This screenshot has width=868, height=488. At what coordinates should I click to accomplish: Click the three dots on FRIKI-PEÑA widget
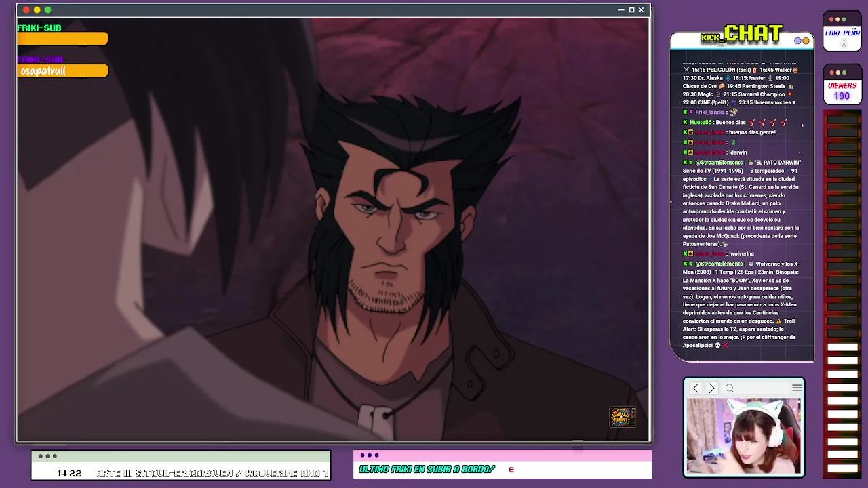point(837,19)
